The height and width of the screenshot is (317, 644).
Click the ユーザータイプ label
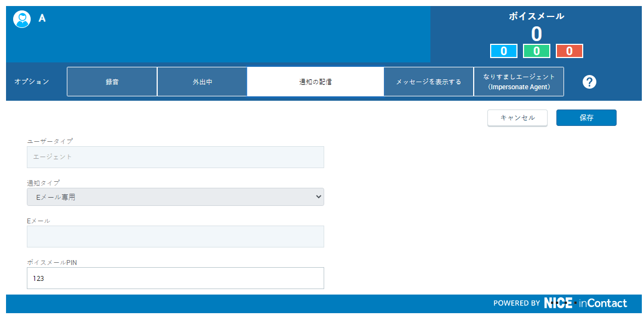(x=50, y=141)
